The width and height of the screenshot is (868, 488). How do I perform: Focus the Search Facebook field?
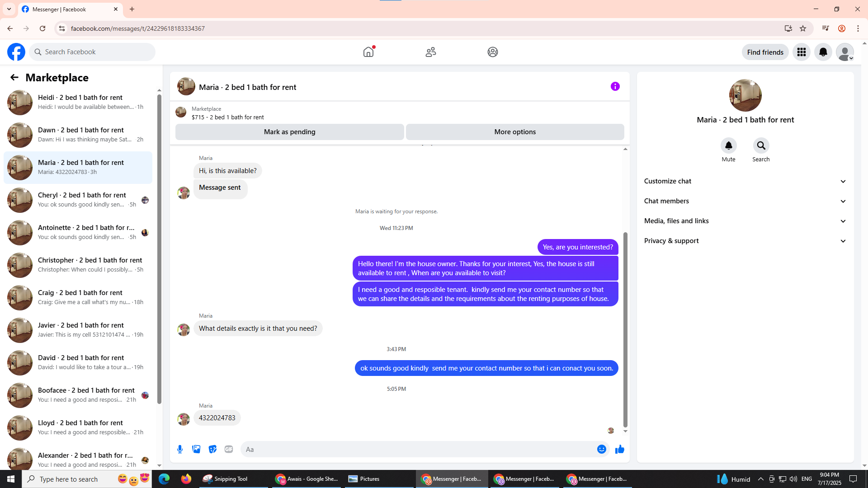[x=92, y=52]
